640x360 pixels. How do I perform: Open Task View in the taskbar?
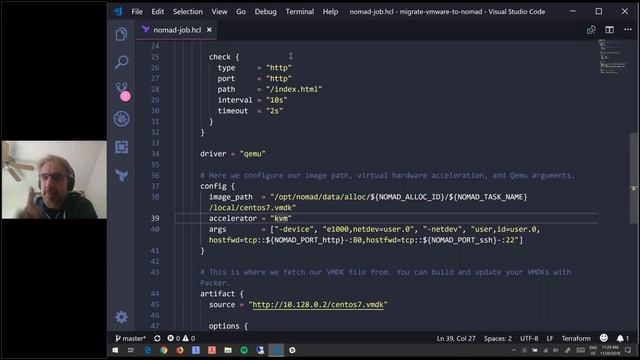(x=131, y=350)
